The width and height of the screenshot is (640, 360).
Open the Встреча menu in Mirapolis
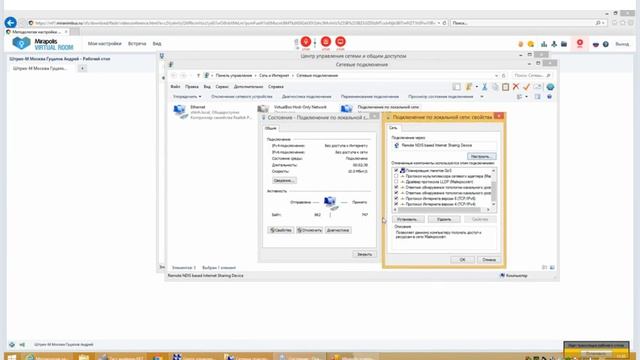tap(137, 44)
